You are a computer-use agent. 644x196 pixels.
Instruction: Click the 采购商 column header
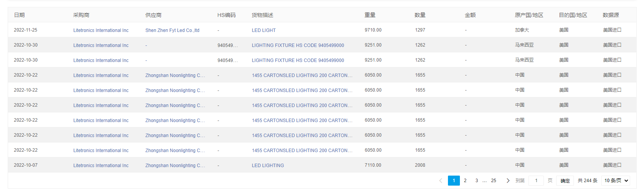tap(81, 15)
